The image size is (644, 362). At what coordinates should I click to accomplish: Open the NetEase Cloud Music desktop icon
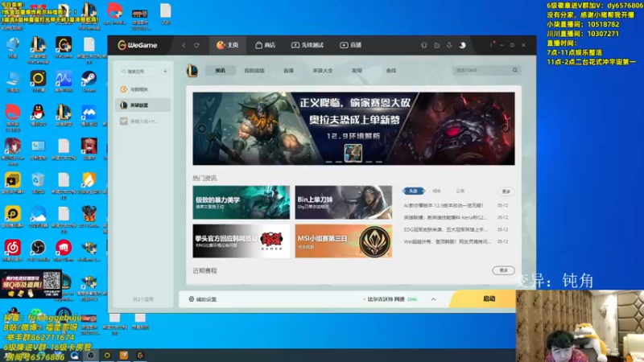13,250
